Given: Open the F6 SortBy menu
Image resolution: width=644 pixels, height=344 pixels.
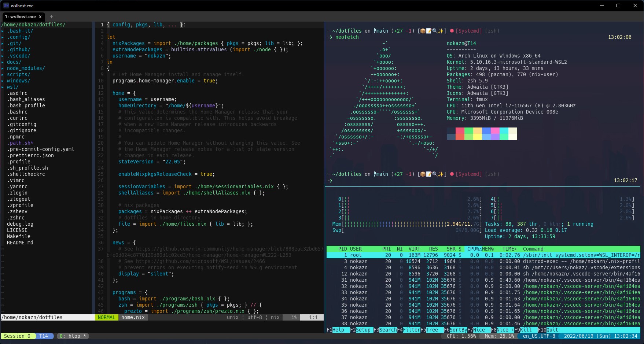Looking at the screenshot, I should point(456,330).
